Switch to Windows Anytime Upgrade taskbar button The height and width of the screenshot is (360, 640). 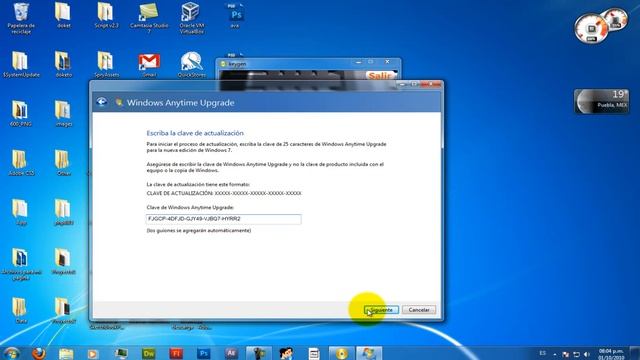[369, 353]
